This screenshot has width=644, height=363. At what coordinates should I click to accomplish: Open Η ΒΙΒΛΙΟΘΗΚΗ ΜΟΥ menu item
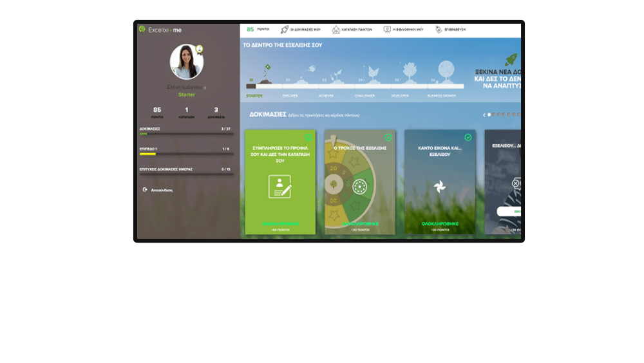[408, 30]
